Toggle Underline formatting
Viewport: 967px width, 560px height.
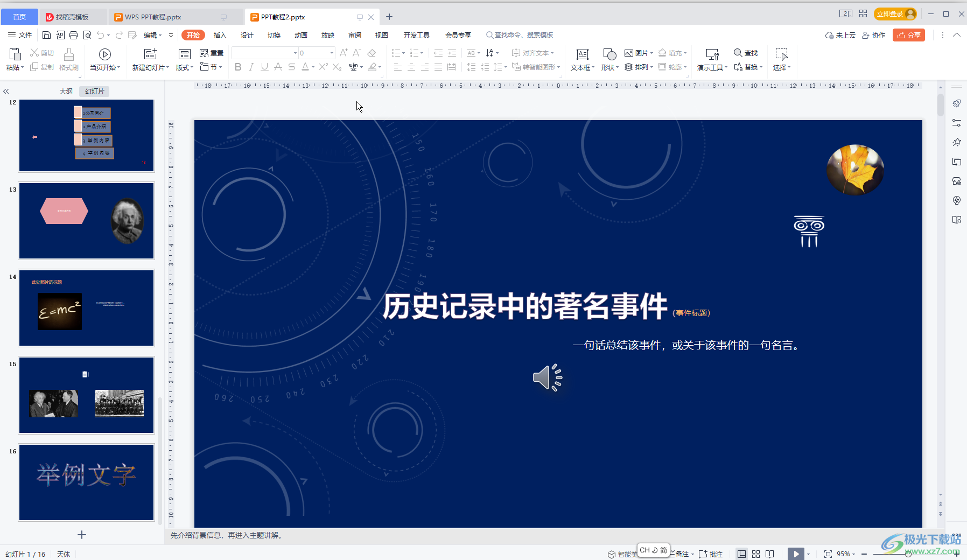pos(264,67)
